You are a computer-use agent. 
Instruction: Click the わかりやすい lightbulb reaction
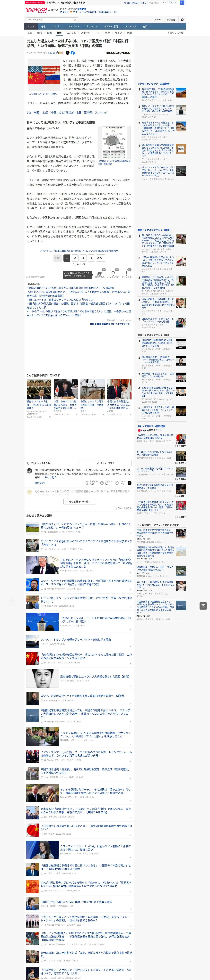click(113, 274)
